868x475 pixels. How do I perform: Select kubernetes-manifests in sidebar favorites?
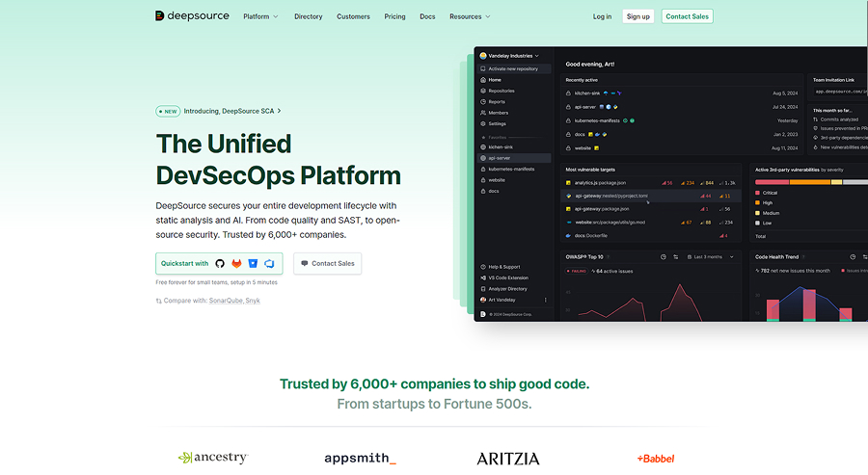pos(514,170)
